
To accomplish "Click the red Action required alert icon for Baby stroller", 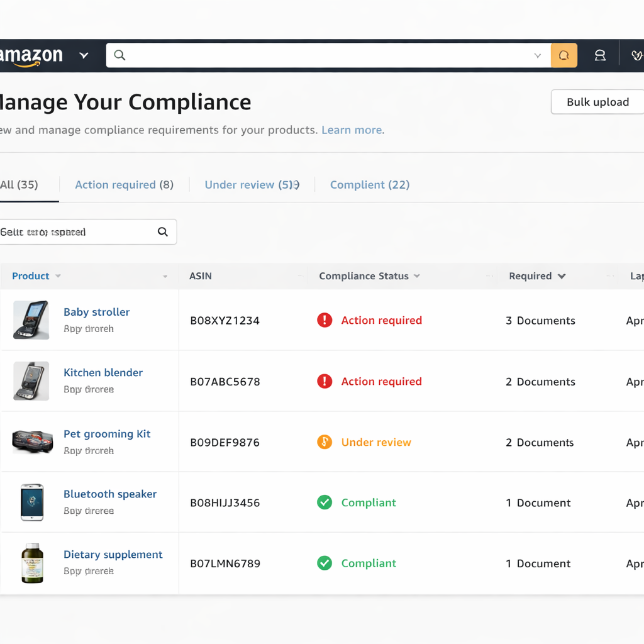I will tap(325, 320).
